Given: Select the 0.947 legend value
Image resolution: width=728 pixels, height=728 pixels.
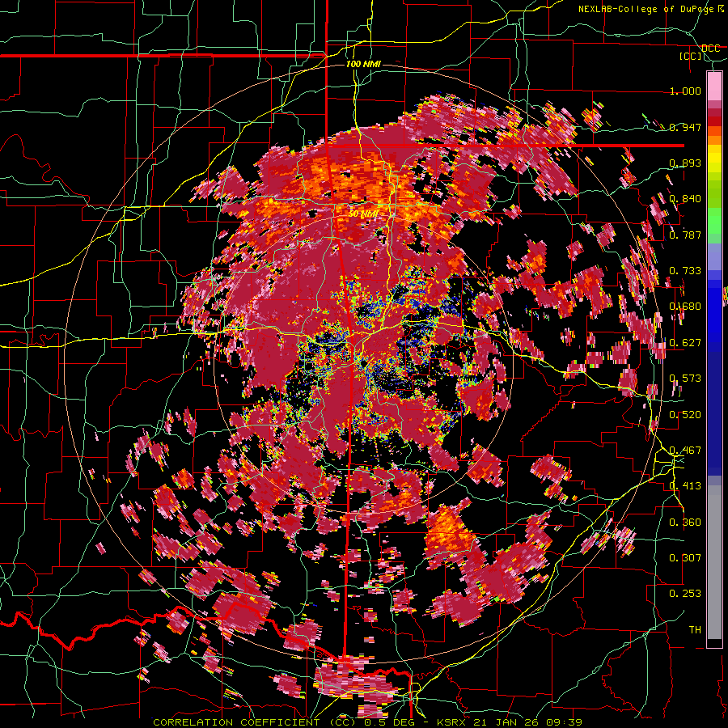Looking at the screenshot, I should 685,127.
